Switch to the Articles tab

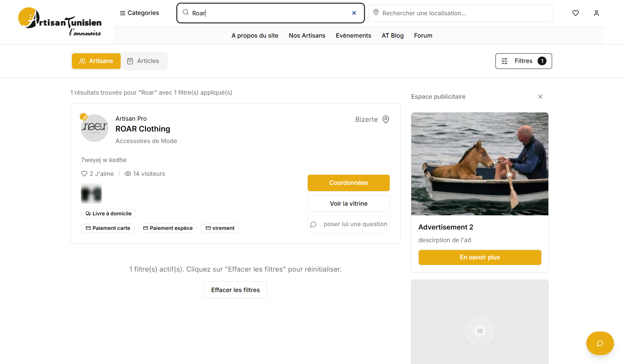pos(143,61)
